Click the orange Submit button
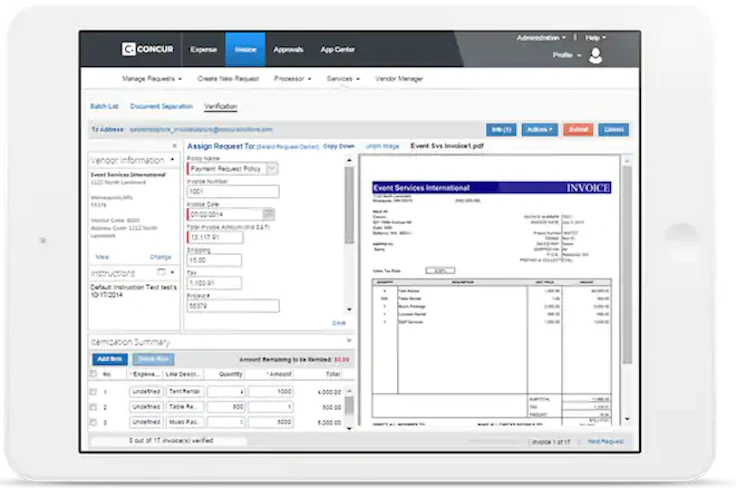Image resolution: width=736 pixels, height=488 pixels. [x=578, y=130]
